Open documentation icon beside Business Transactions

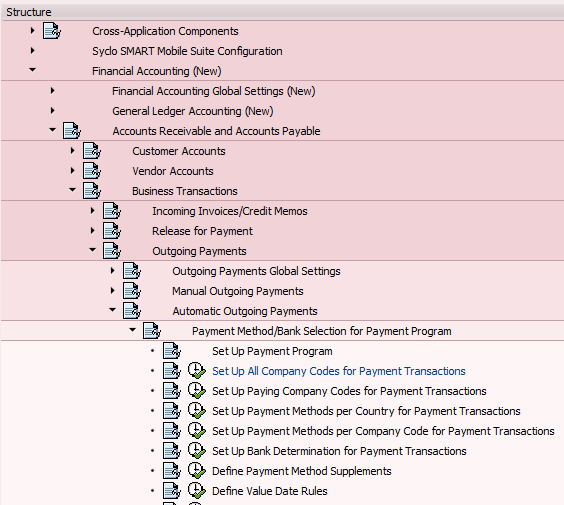tap(92, 191)
